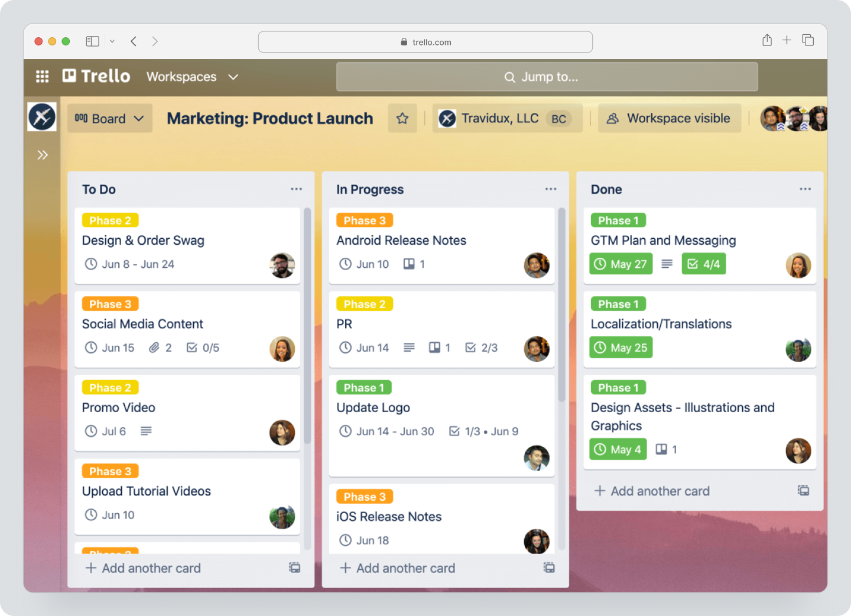Screen dimensions: 851x616
Task: Expand the collapsed left sidebar chevron
Action: 42,154
